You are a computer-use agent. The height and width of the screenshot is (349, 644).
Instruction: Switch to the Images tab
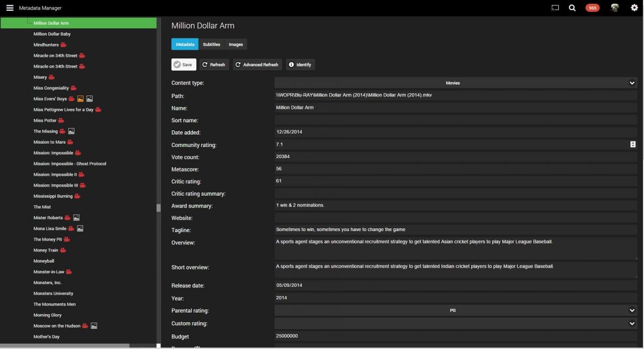pyautogui.click(x=236, y=44)
